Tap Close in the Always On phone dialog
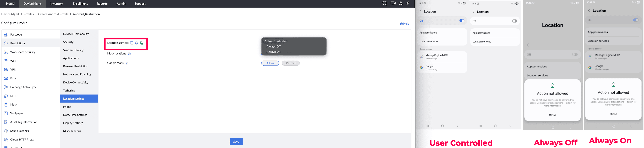 point(613,114)
